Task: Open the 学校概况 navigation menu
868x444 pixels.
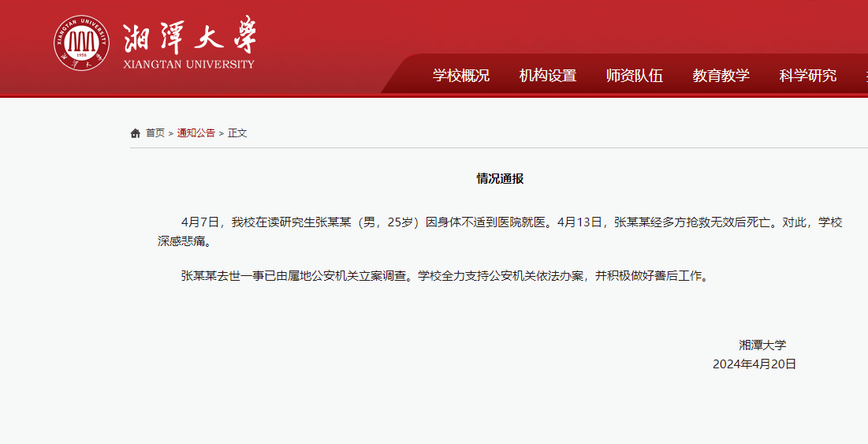Action: pyautogui.click(x=461, y=76)
